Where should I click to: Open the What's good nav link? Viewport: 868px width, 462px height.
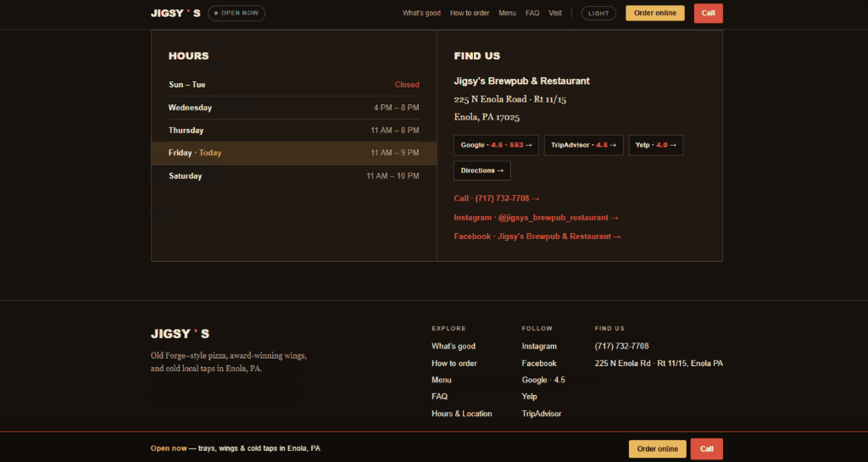pos(421,14)
